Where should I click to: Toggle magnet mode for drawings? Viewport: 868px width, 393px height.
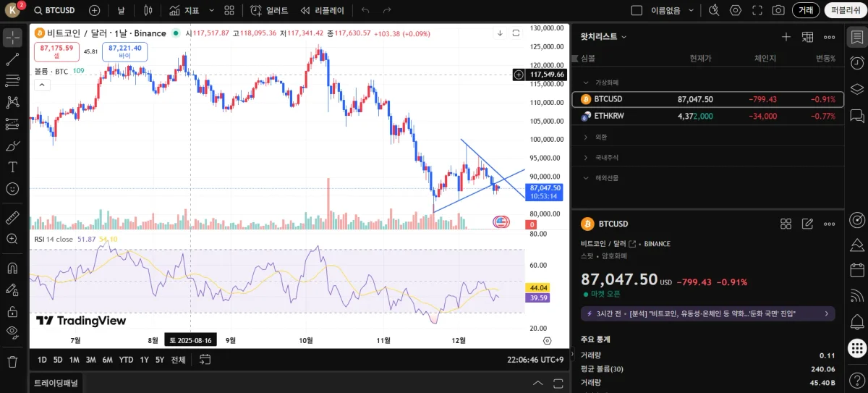12,268
